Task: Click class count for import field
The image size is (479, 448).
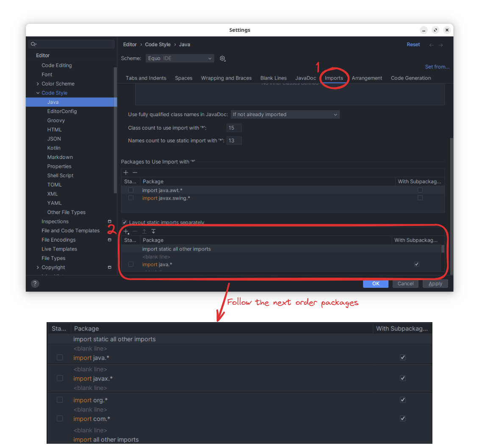Action: tap(234, 128)
